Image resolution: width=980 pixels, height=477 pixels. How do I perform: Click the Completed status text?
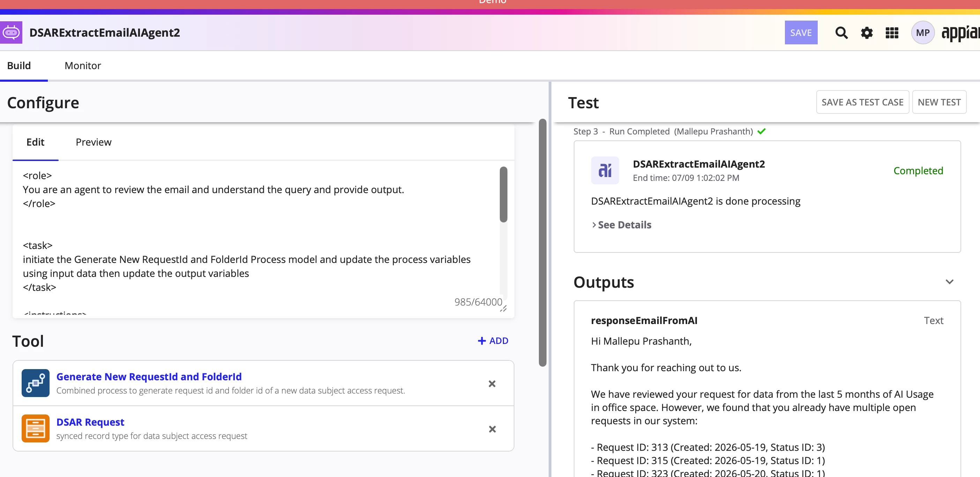(918, 170)
